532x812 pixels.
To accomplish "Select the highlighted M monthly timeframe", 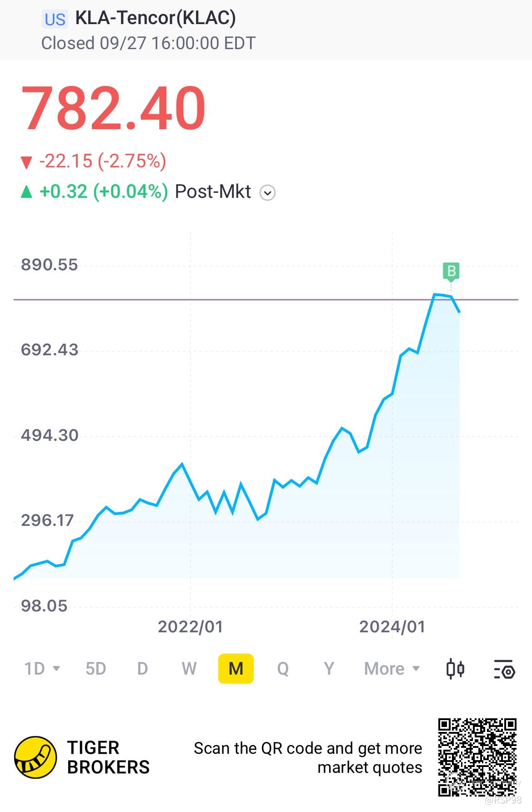I will [236, 669].
